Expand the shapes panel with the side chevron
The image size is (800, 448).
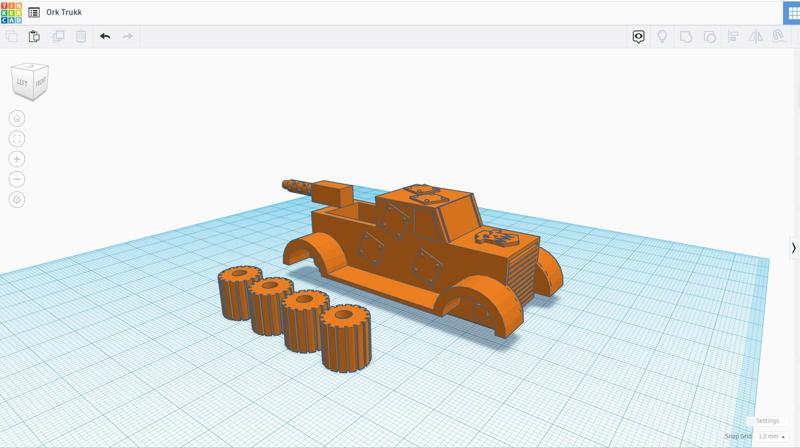(794, 248)
